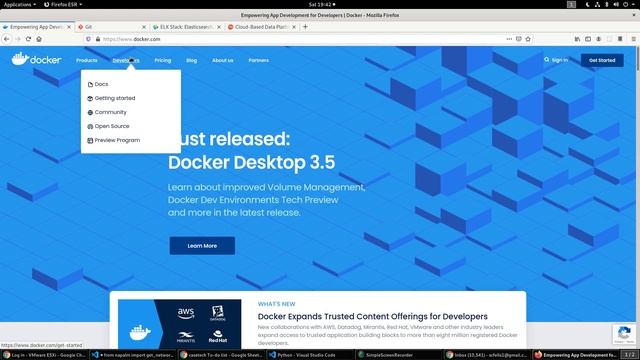Click the workspace indicator in the top bar
This screenshot has height=360, width=640.
coord(571,4)
